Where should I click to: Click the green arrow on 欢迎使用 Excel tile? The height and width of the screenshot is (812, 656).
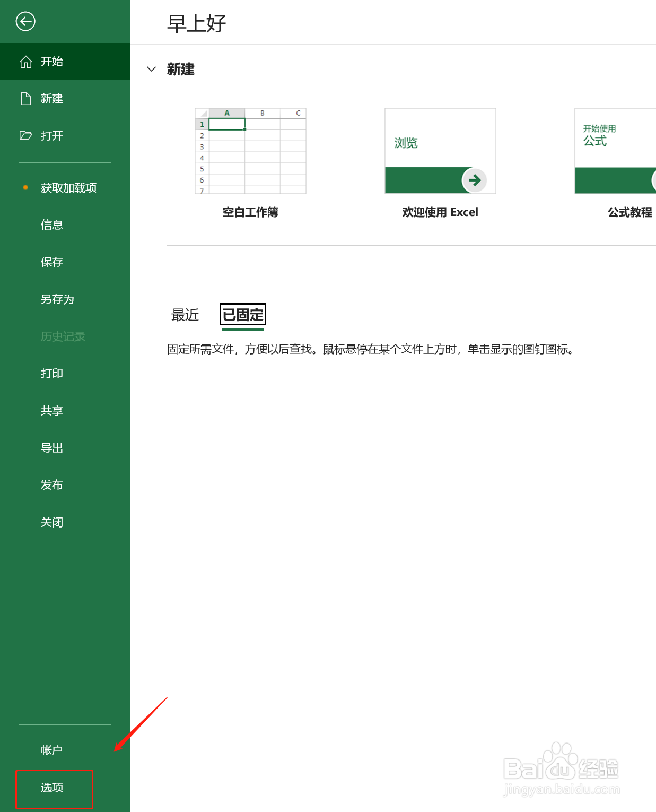coord(475,180)
